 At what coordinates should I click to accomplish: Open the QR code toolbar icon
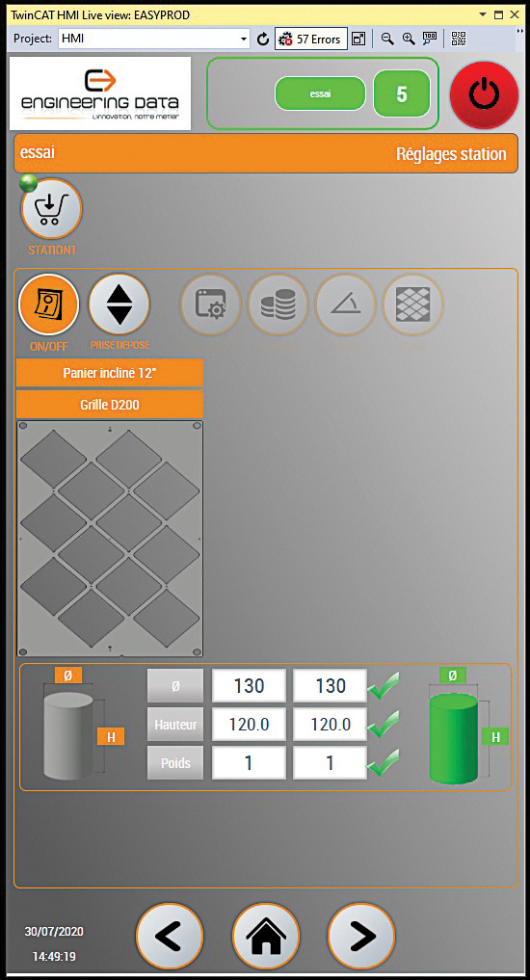(x=459, y=39)
